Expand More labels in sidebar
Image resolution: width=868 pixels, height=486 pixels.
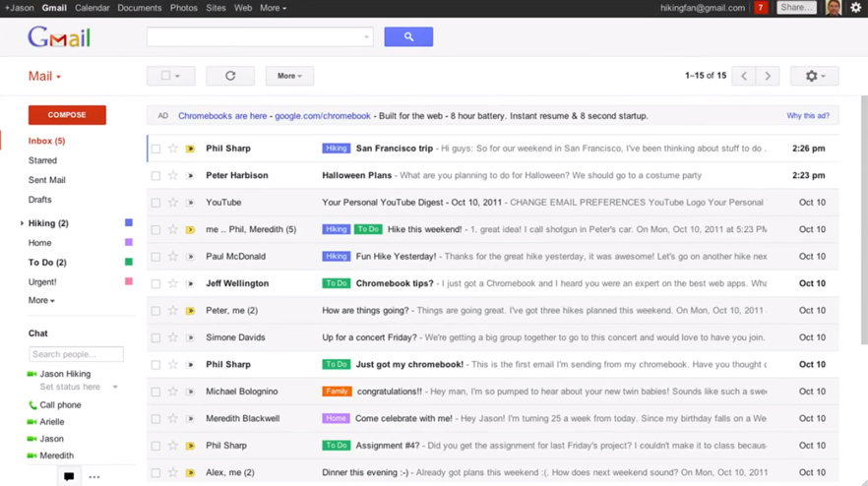[x=41, y=300]
